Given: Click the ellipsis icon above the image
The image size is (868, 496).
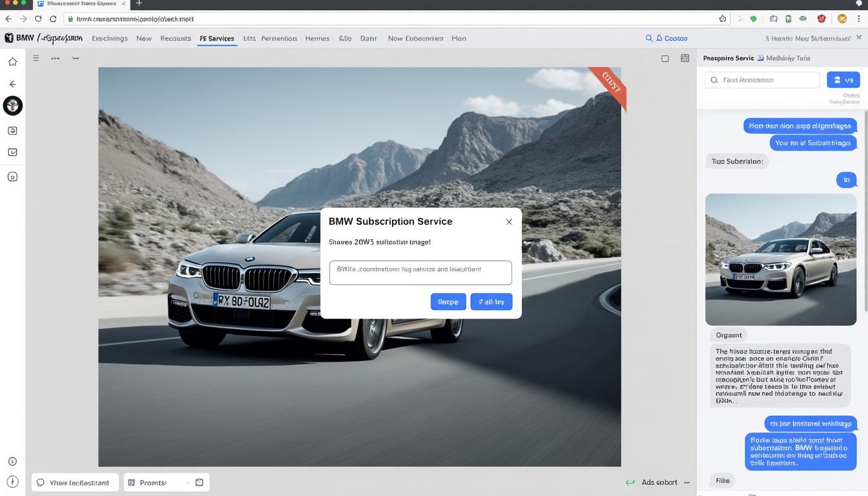Looking at the screenshot, I should click(56, 58).
